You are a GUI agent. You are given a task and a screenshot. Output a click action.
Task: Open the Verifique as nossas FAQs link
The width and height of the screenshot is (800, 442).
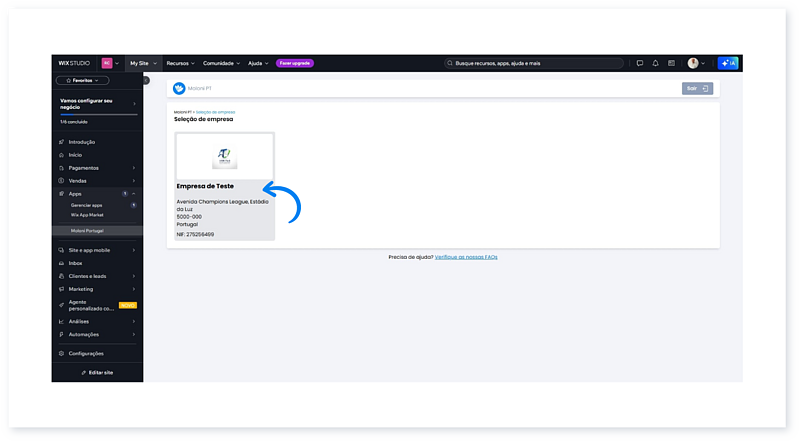tap(466, 257)
